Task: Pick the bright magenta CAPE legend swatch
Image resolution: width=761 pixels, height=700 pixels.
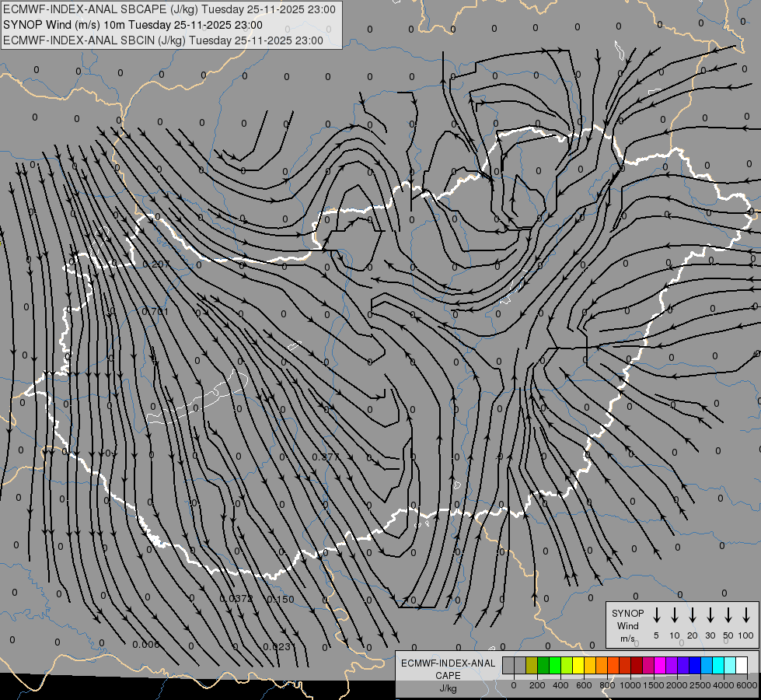Action: [661, 665]
